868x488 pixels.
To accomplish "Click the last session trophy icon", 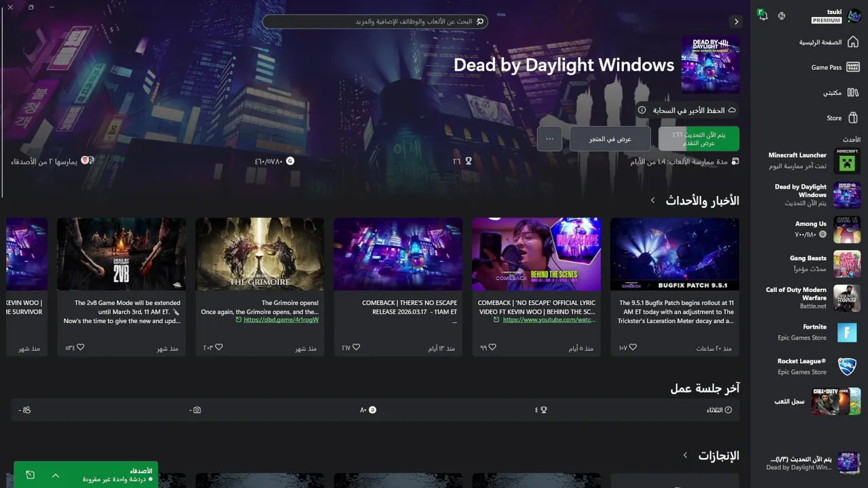I will point(543,410).
